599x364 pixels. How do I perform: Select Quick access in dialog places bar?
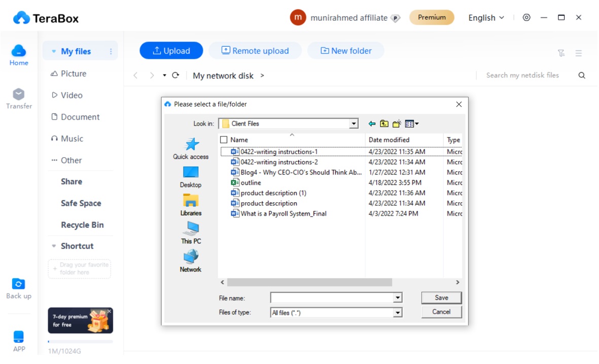[191, 149]
